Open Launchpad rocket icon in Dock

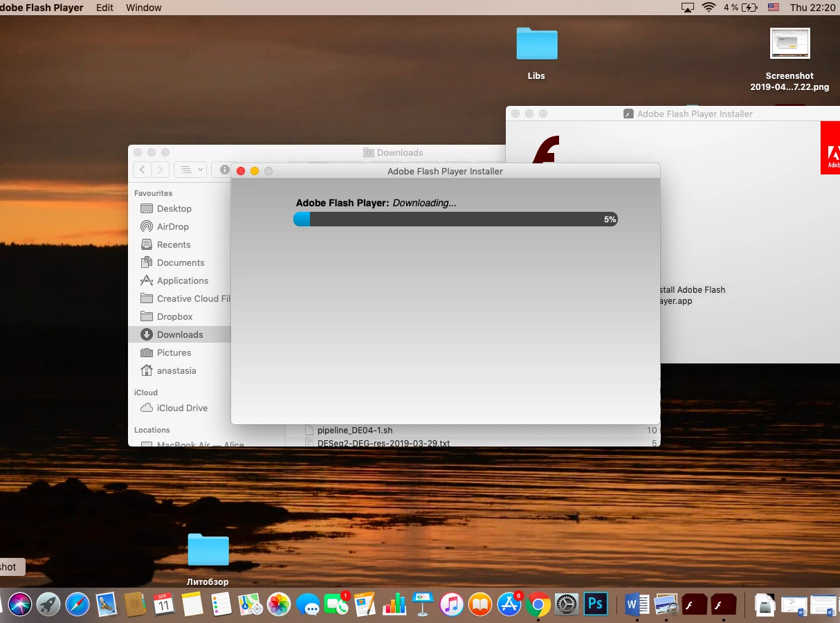48,604
